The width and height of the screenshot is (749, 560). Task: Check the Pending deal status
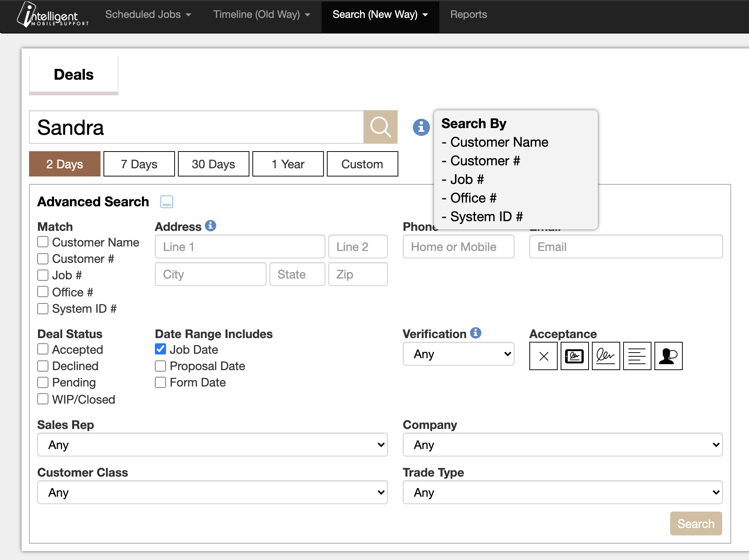[43, 382]
